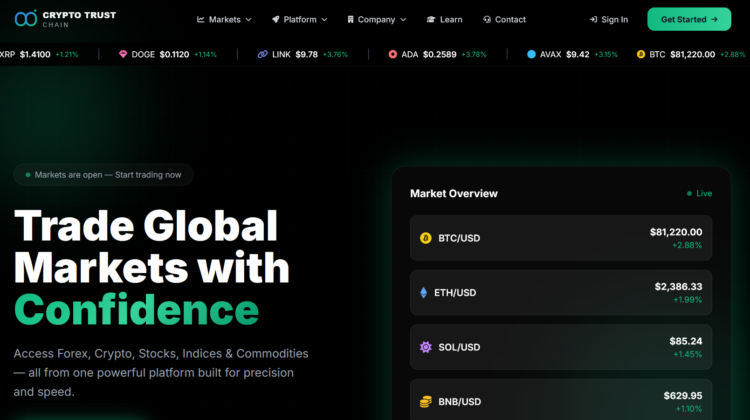Click the AVAX blue circle icon in ticker
Screen dimensions: 750x420
coord(531,54)
